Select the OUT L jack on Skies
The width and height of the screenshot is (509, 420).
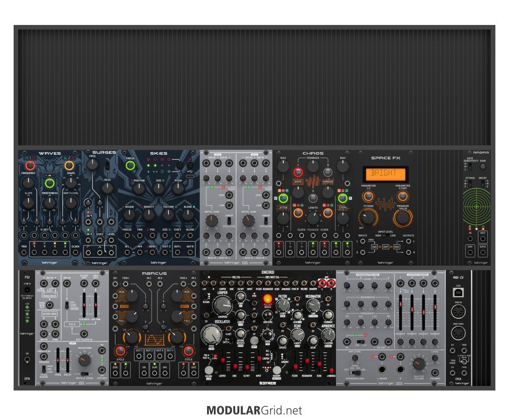tap(178, 252)
